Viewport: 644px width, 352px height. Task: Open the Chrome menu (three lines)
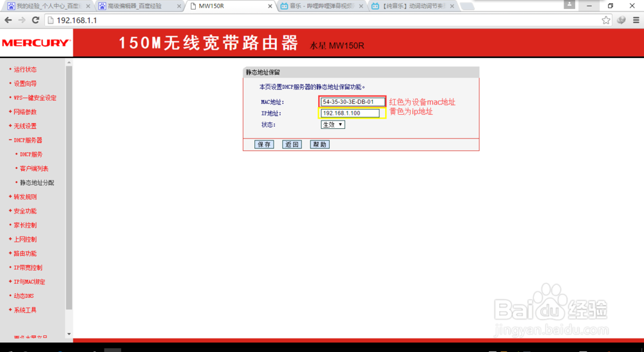pos(636,20)
